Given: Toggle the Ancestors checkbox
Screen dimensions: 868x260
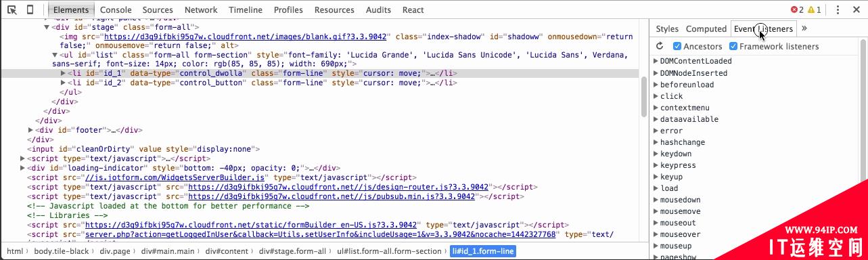Looking at the screenshot, I should coord(677,46).
